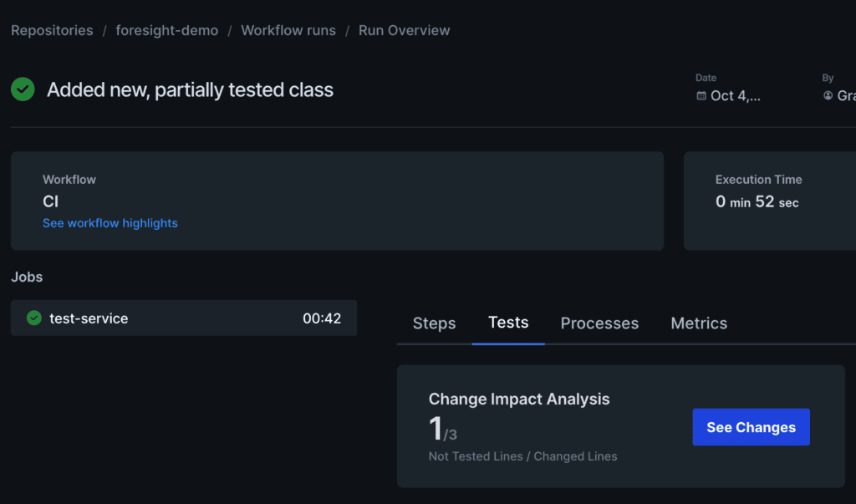Select the Tests tab
This screenshot has width=856, height=504.
tap(507, 322)
